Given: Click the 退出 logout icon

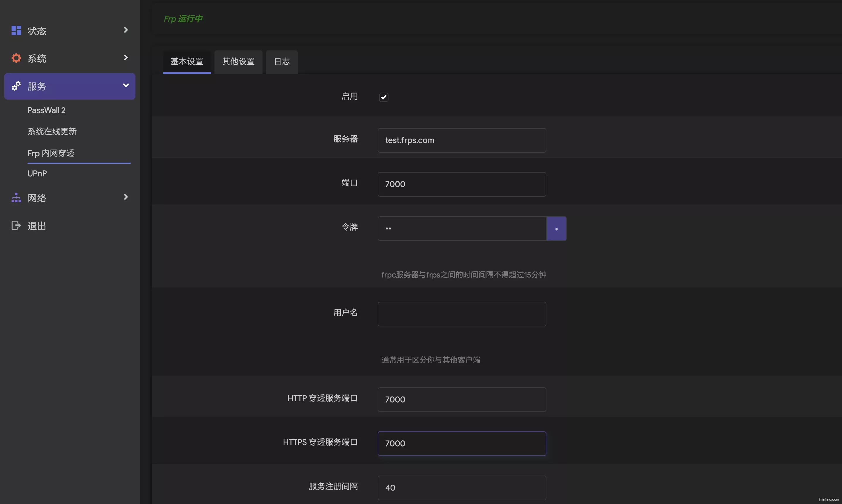Looking at the screenshot, I should [16, 226].
